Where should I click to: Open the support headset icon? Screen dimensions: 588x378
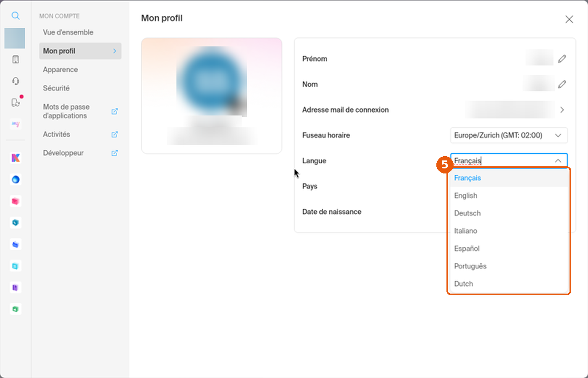pyautogui.click(x=16, y=81)
